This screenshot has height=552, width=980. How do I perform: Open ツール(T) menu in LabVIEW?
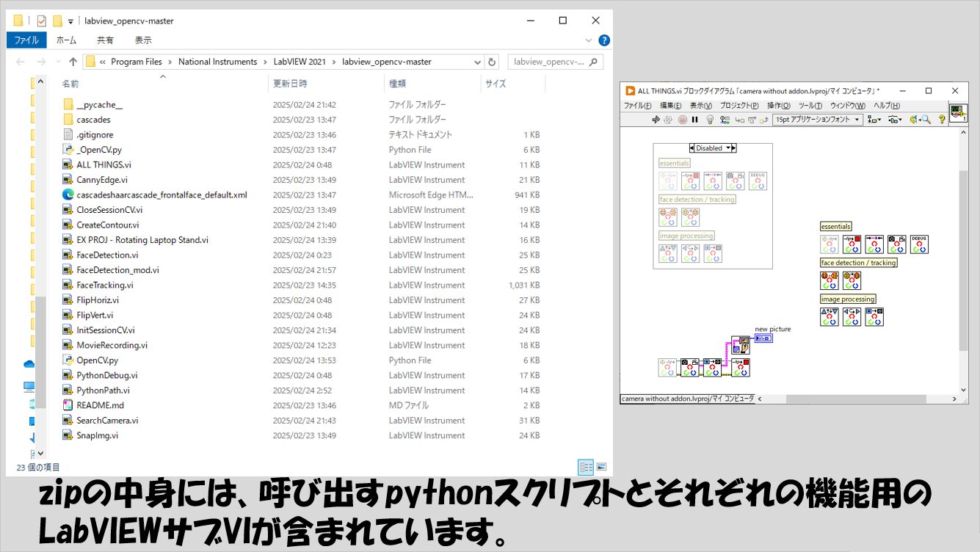click(810, 106)
